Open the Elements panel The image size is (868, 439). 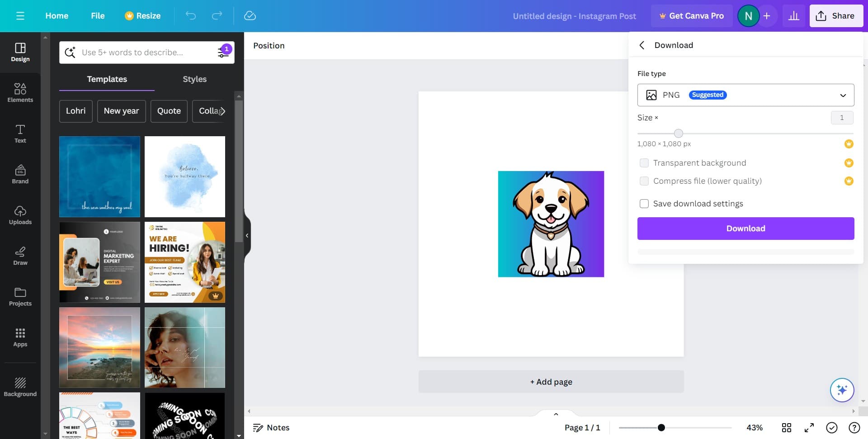click(x=20, y=93)
